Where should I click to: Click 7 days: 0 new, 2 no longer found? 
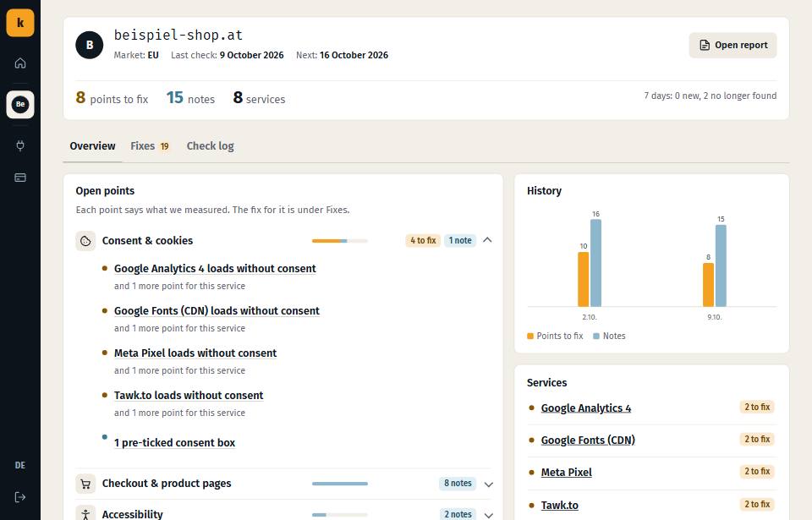[x=710, y=96]
